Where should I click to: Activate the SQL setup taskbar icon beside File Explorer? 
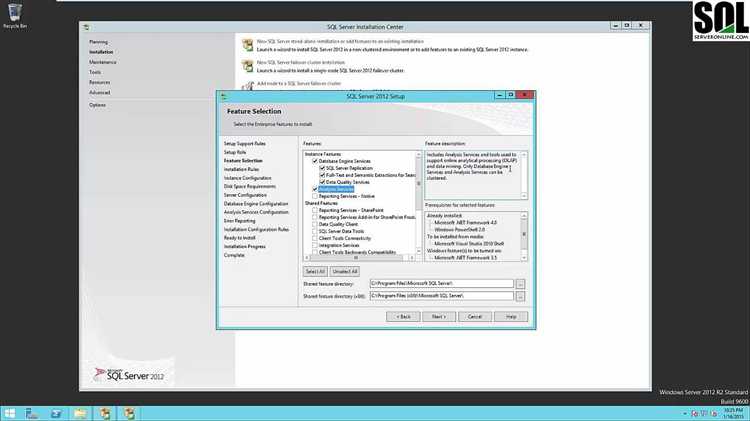[x=105, y=413]
